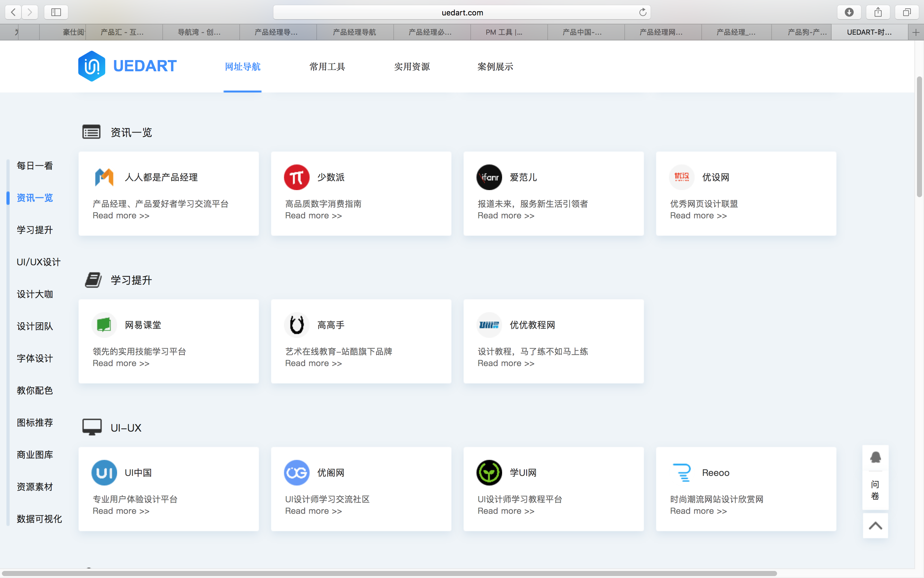Click the 人人都是产品经理 card title
Screen dimensions: 924x578
pos(161,177)
